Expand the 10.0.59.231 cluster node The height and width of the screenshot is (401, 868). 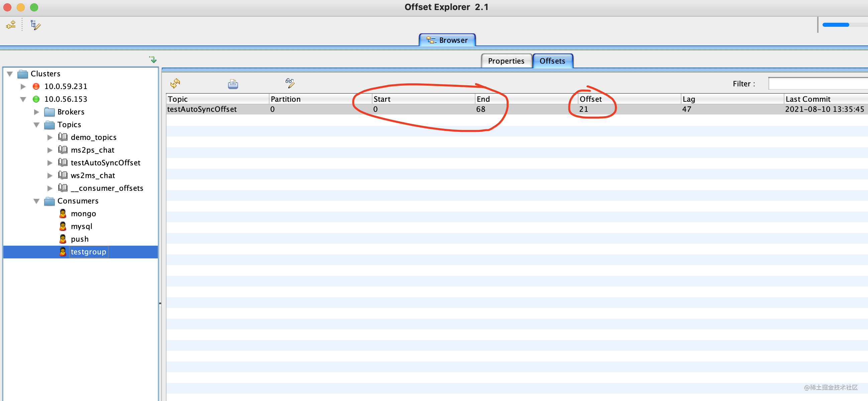pyautogui.click(x=23, y=86)
